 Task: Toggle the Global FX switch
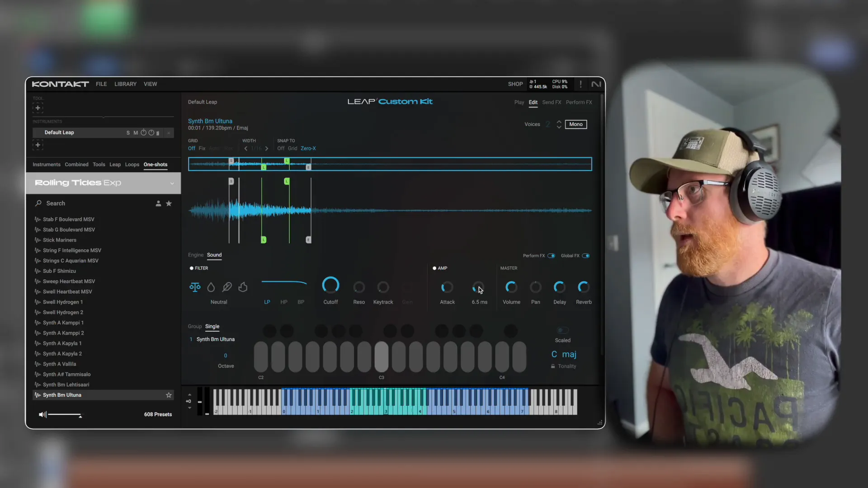(586, 256)
